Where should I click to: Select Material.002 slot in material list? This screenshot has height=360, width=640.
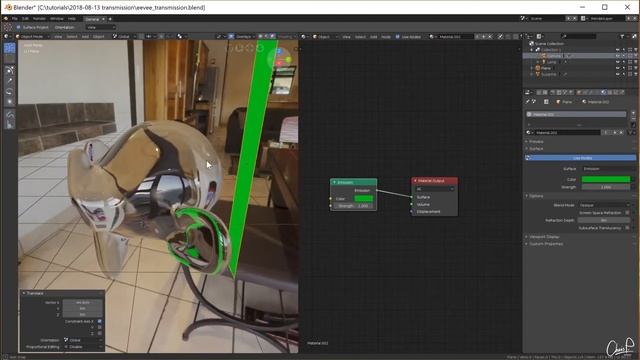[x=576, y=114]
